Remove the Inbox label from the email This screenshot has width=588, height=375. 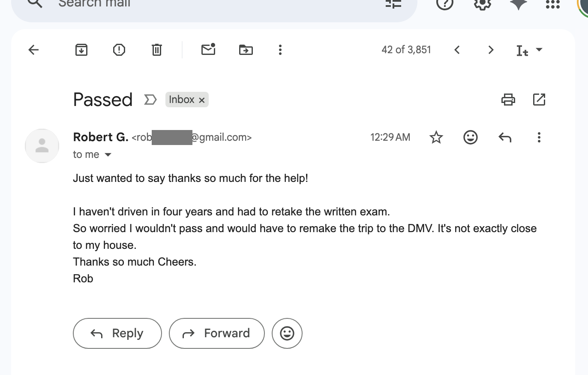pyautogui.click(x=202, y=100)
